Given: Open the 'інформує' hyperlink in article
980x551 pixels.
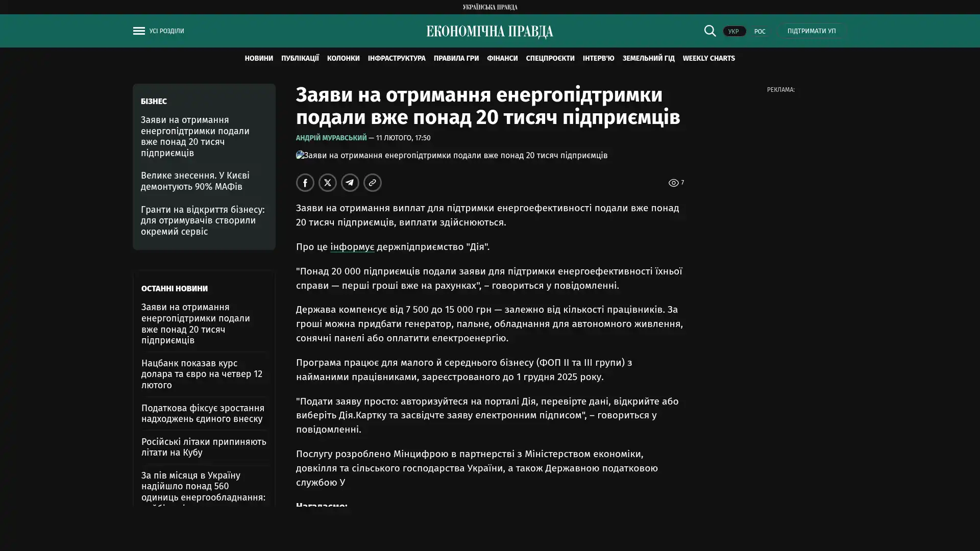Looking at the screenshot, I should coord(352,247).
